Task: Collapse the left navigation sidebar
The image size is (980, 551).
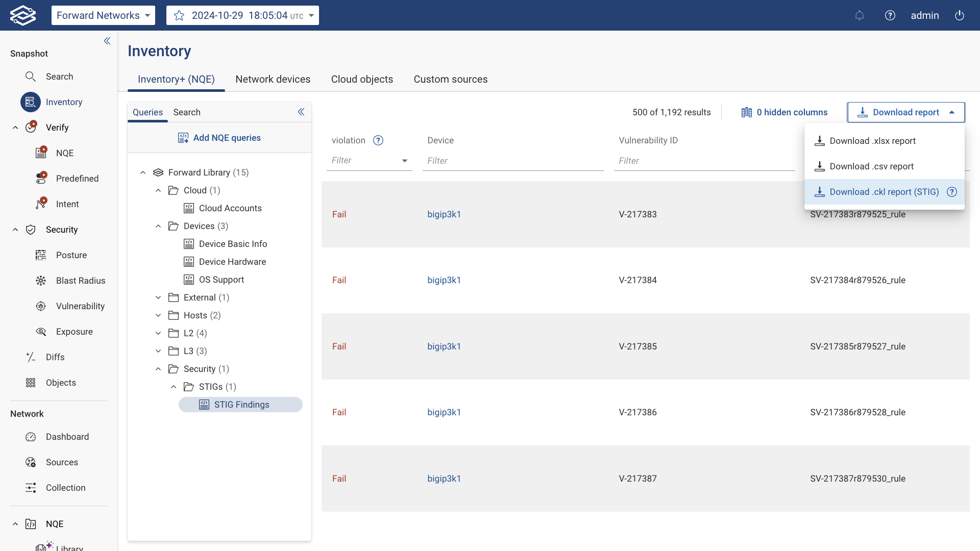Action: 107,41
